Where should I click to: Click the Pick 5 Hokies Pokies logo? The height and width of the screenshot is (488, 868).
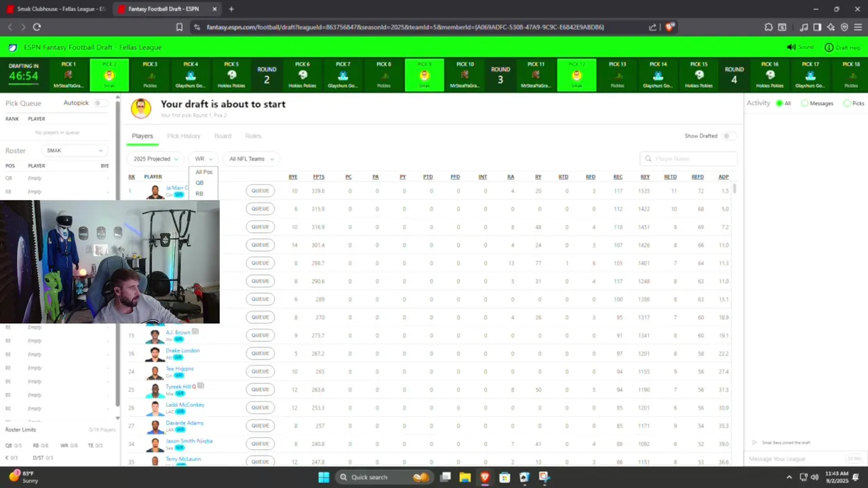point(231,75)
